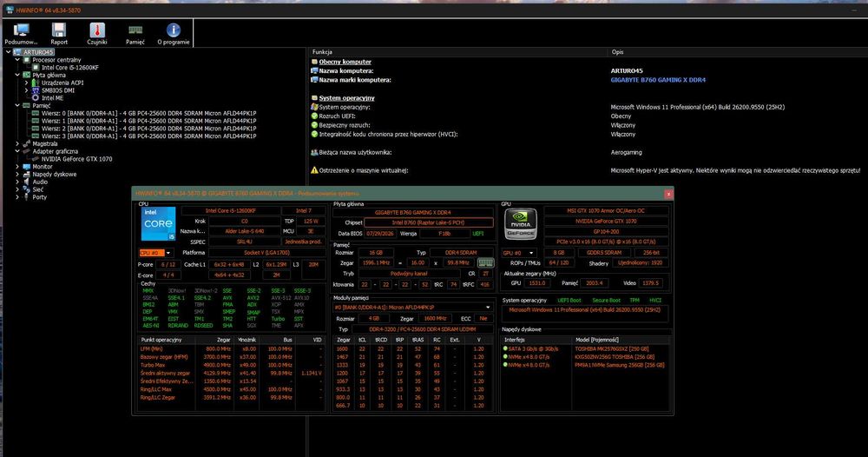This screenshot has height=457, width=868.
Task: Click the MSI GTX 1070 Armor OC/Aero OC field
Action: (606, 210)
